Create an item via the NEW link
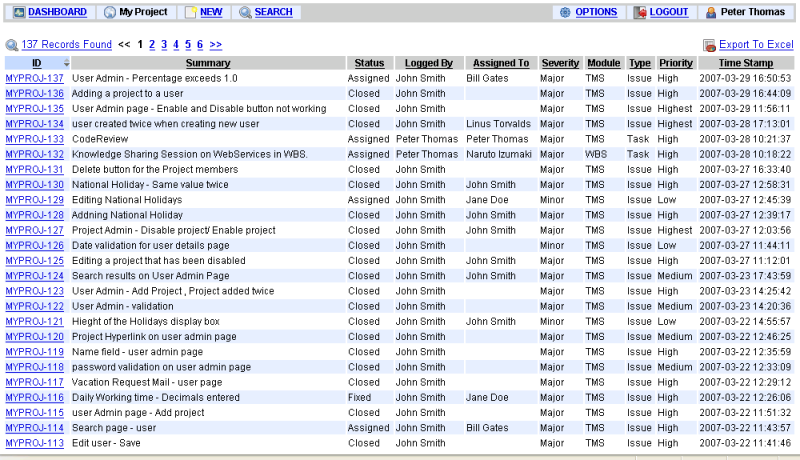Screen dimensions: 800x460 pos(211,12)
